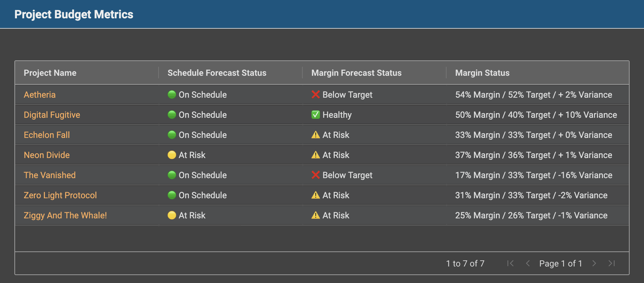Click Ziggy And The Whale's yellow dot
The image size is (644, 283).
(172, 215)
